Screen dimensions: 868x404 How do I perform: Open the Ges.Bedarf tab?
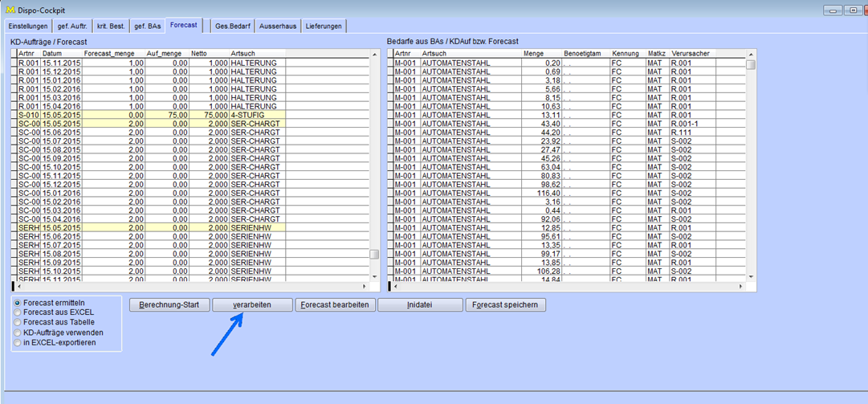coord(233,26)
